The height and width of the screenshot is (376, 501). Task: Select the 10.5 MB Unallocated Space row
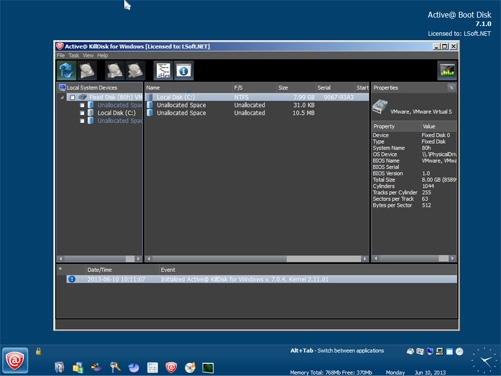click(x=257, y=113)
